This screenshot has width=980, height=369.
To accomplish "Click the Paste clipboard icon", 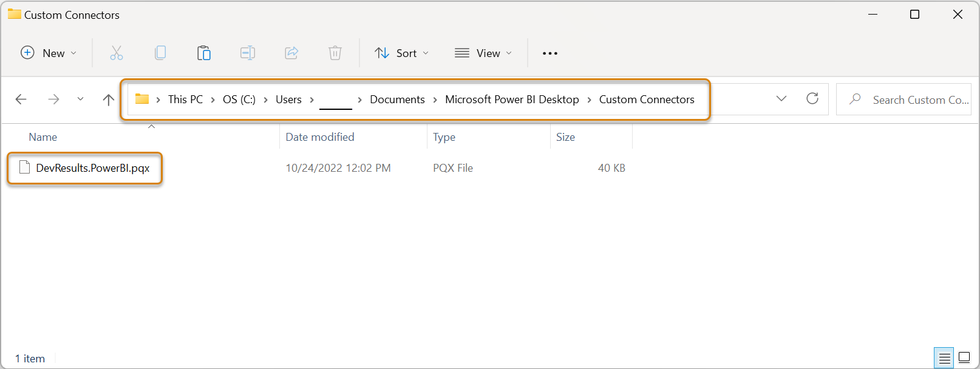I will pos(204,53).
